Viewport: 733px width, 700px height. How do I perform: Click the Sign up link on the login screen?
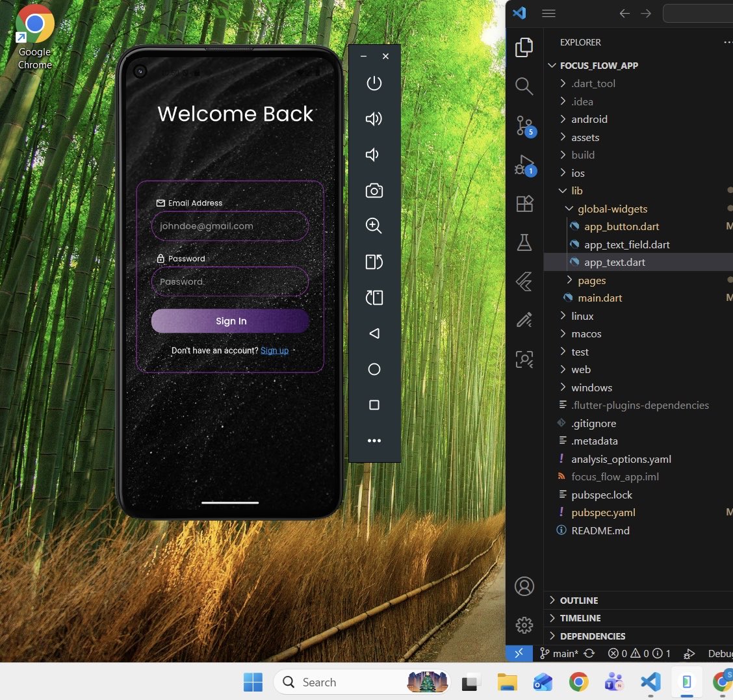[x=274, y=350]
